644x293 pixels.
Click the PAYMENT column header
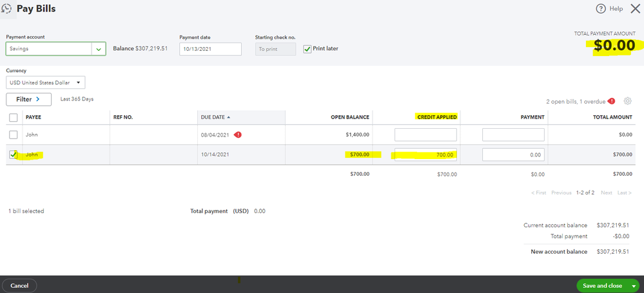532,117
